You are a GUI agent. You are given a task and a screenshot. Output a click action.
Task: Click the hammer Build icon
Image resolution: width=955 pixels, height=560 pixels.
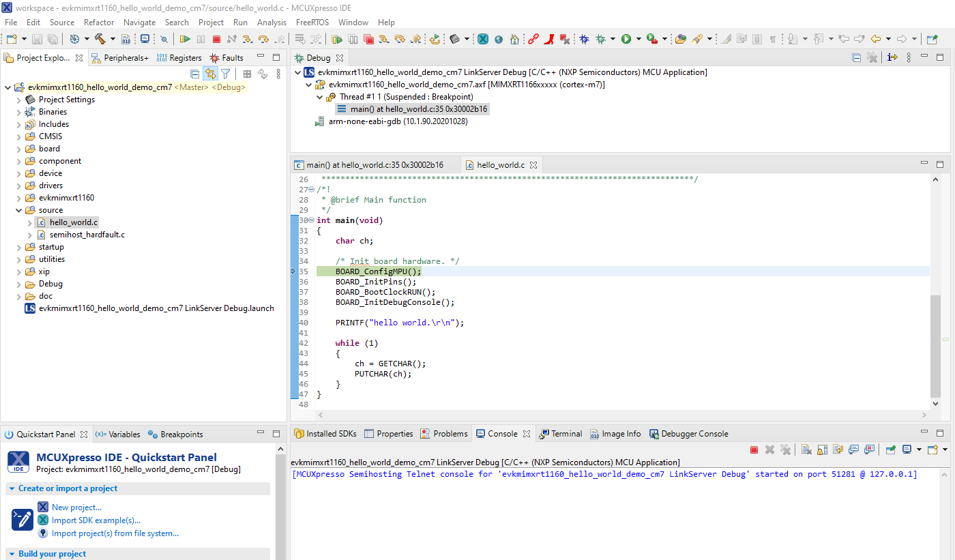click(x=100, y=40)
